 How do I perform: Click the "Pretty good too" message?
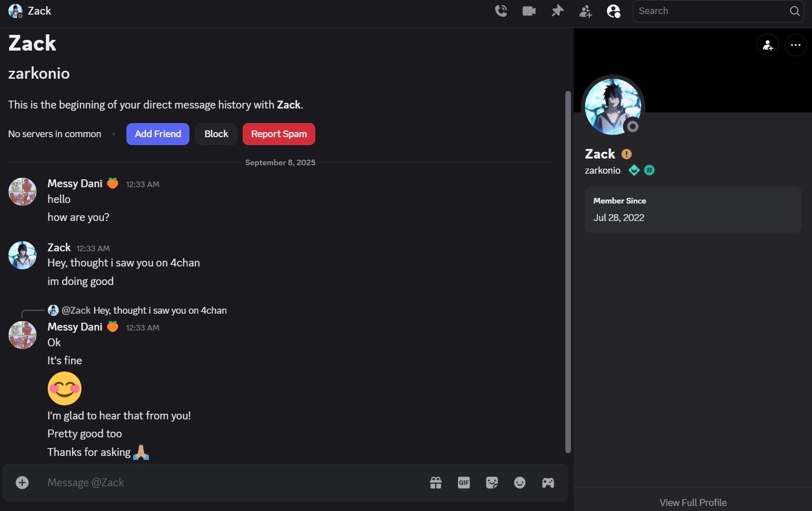pyautogui.click(x=85, y=433)
